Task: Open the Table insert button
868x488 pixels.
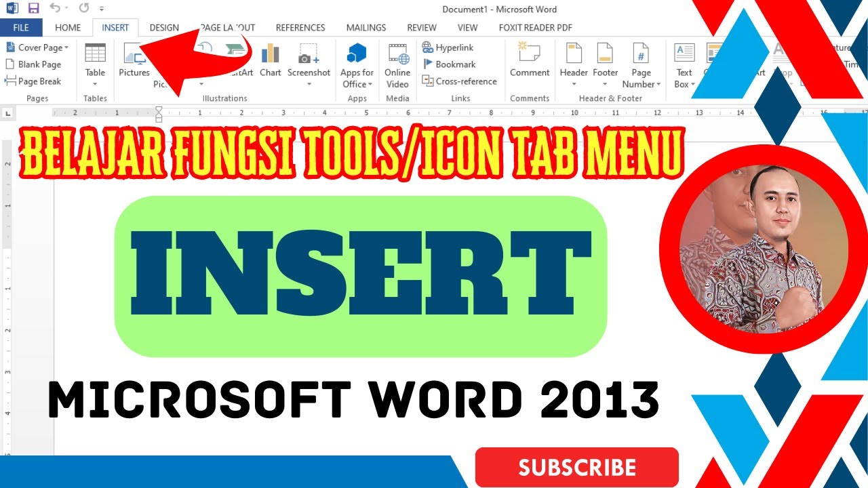Action: coord(95,66)
